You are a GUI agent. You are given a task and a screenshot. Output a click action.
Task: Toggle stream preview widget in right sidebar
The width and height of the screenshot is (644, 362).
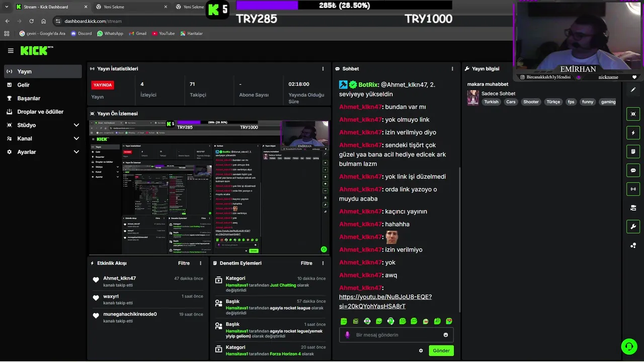(633, 114)
